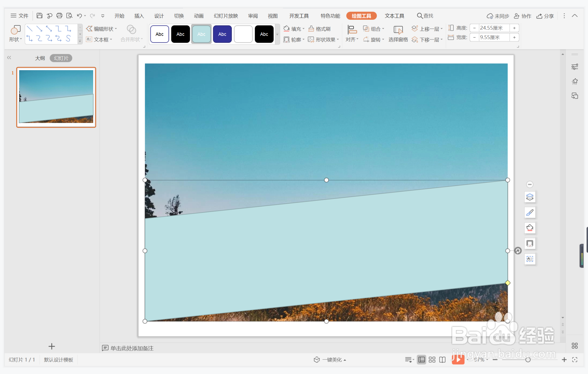The height and width of the screenshot is (374, 588).
Task: Select the straight line shape
Action: pos(29,29)
